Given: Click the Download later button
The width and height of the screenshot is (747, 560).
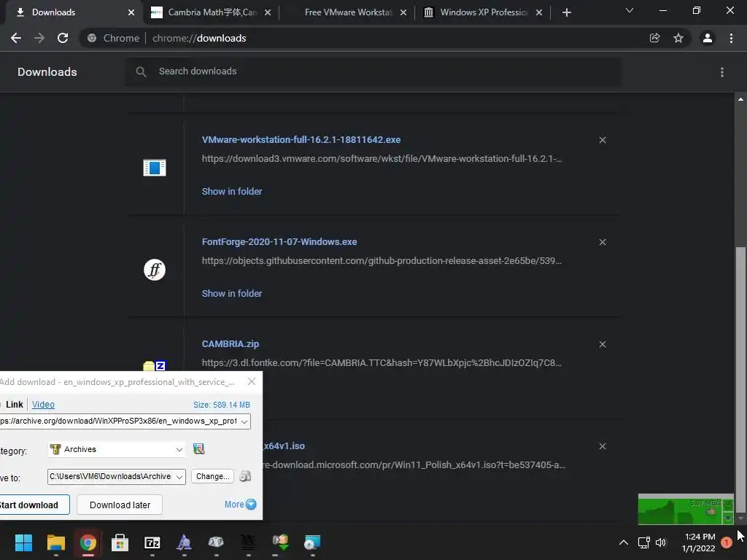Looking at the screenshot, I should (x=120, y=505).
